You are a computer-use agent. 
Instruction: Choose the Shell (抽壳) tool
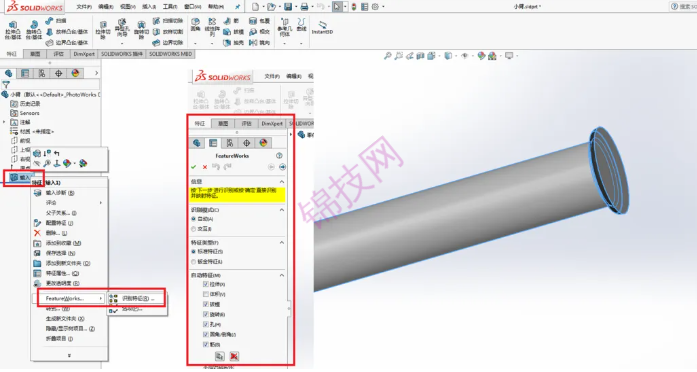pos(233,43)
